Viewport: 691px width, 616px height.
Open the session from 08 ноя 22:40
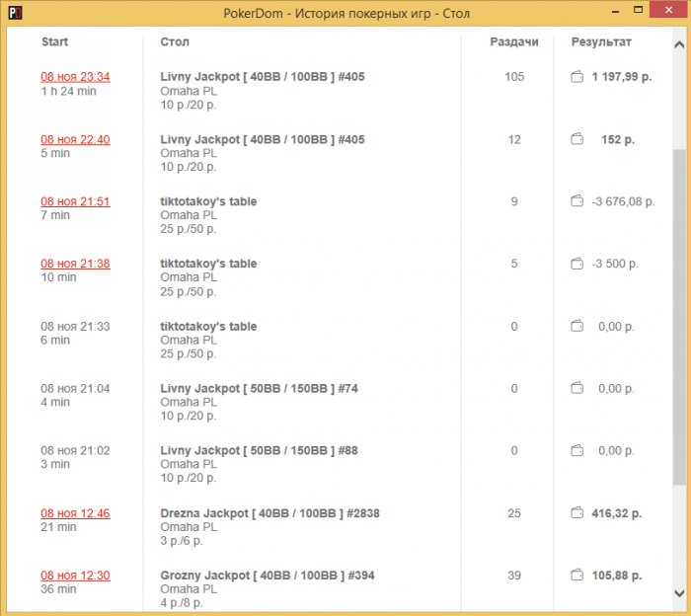(x=75, y=139)
